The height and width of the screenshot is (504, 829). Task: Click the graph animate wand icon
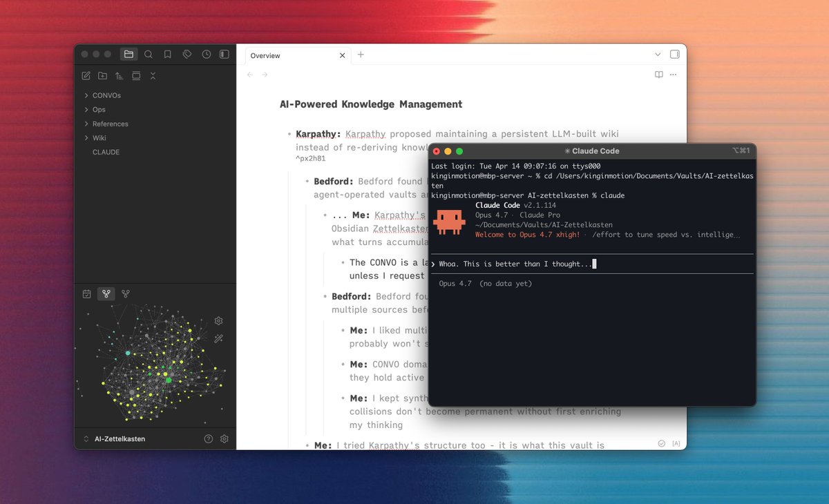pyautogui.click(x=219, y=339)
